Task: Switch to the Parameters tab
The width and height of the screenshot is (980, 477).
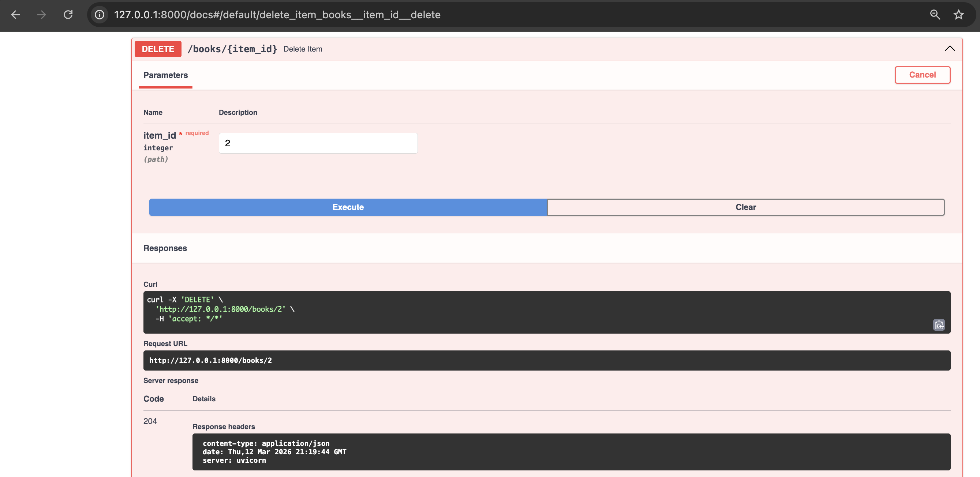Action: (x=165, y=75)
